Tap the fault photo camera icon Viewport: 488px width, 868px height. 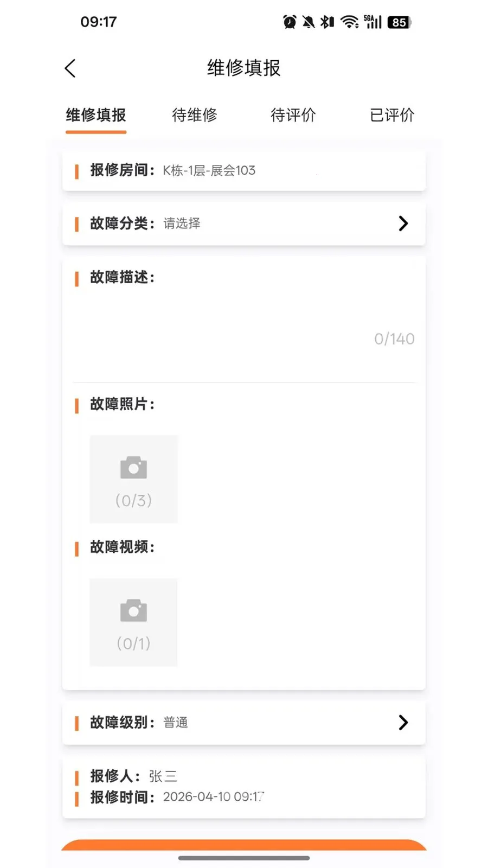pyautogui.click(x=133, y=468)
